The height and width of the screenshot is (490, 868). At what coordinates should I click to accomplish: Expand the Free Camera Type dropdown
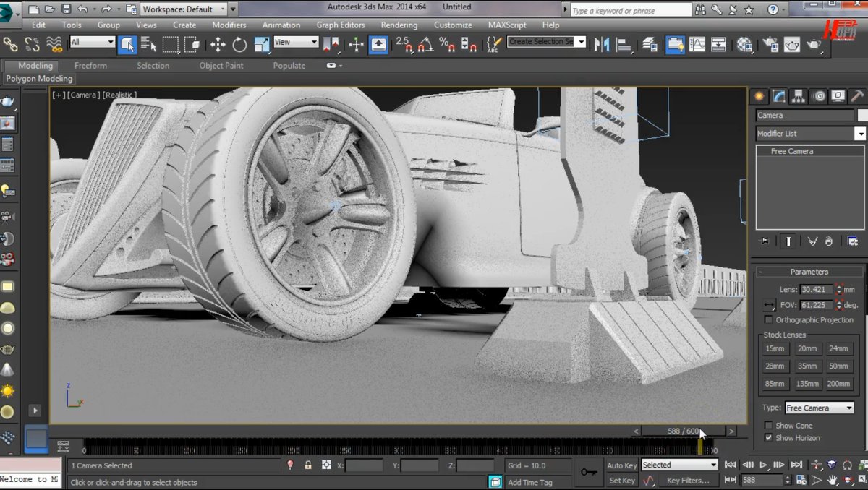(850, 408)
